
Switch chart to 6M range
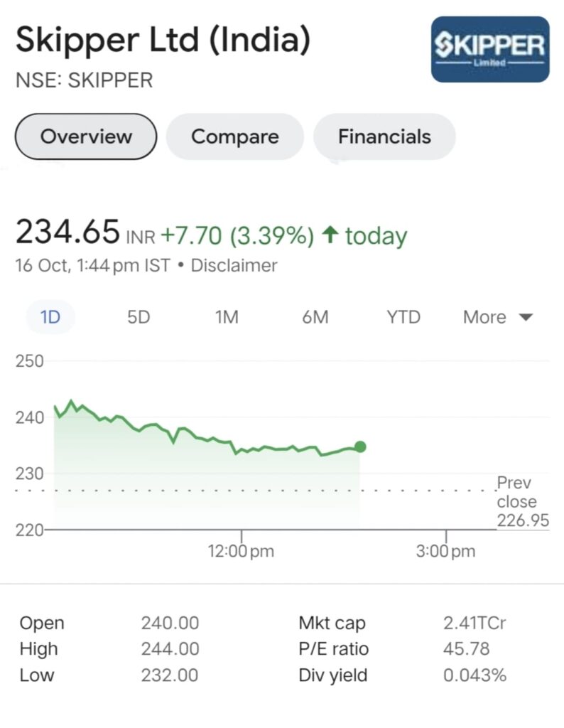click(x=315, y=317)
